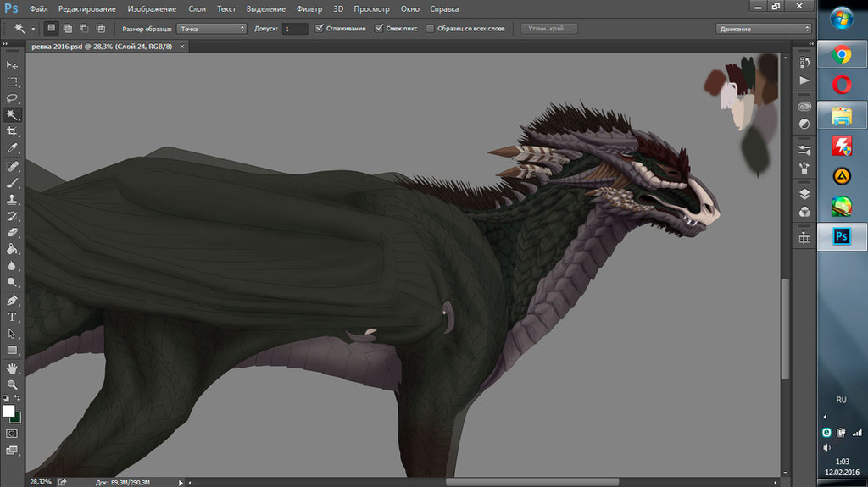868x487 pixels.
Task: Click the Уточн. край button
Action: click(x=548, y=28)
